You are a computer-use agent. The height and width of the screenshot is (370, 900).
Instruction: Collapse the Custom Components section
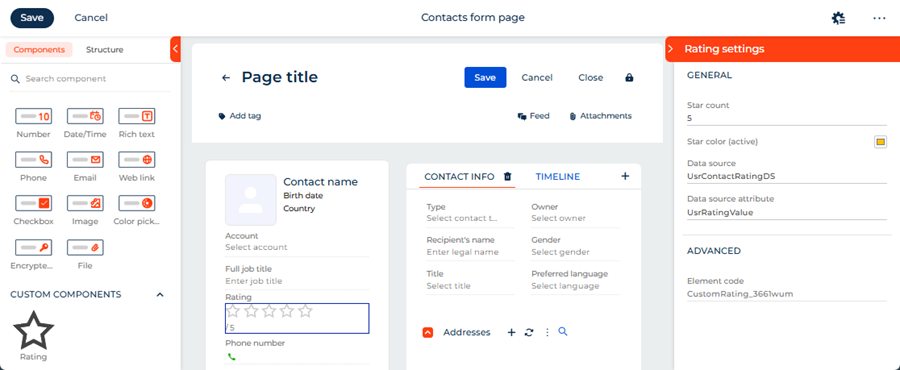(x=160, y=295)
